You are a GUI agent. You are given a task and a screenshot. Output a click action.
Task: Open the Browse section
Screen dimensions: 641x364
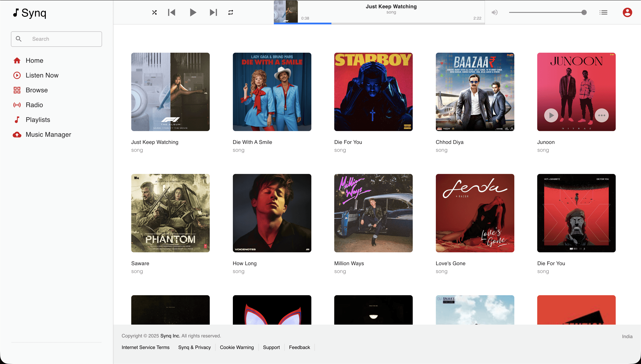[x=37, y=90]
